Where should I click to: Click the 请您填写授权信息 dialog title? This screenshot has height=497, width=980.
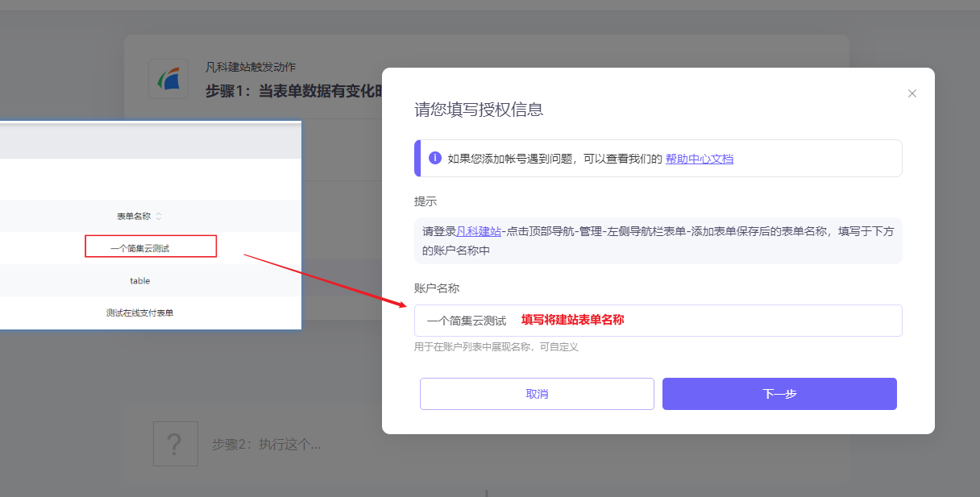point(479,110)
